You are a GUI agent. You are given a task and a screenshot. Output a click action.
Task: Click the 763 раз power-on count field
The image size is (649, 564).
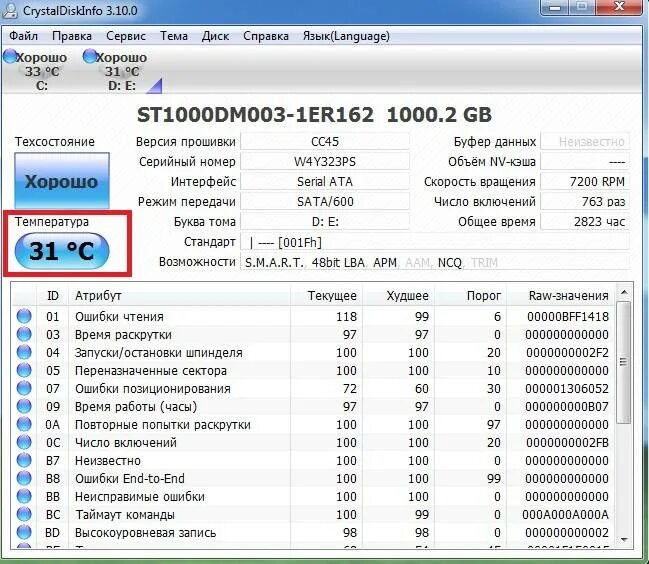click(x=585, y=202)
